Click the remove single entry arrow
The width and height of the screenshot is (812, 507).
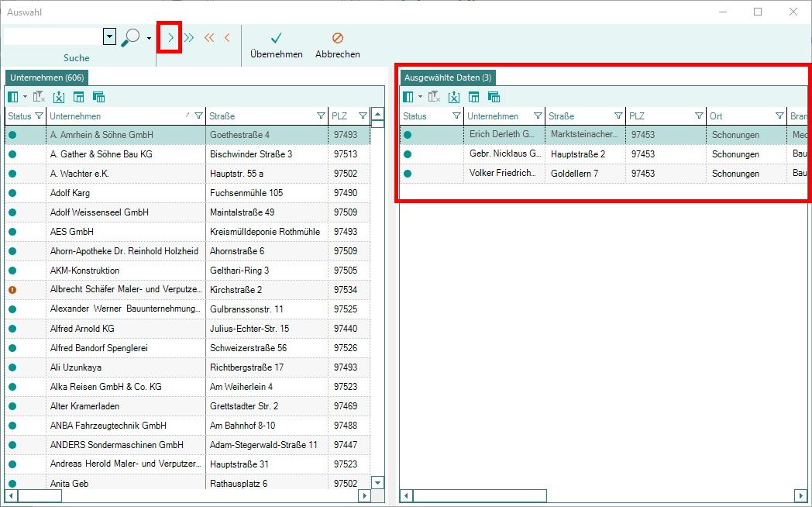coord(227,37)
